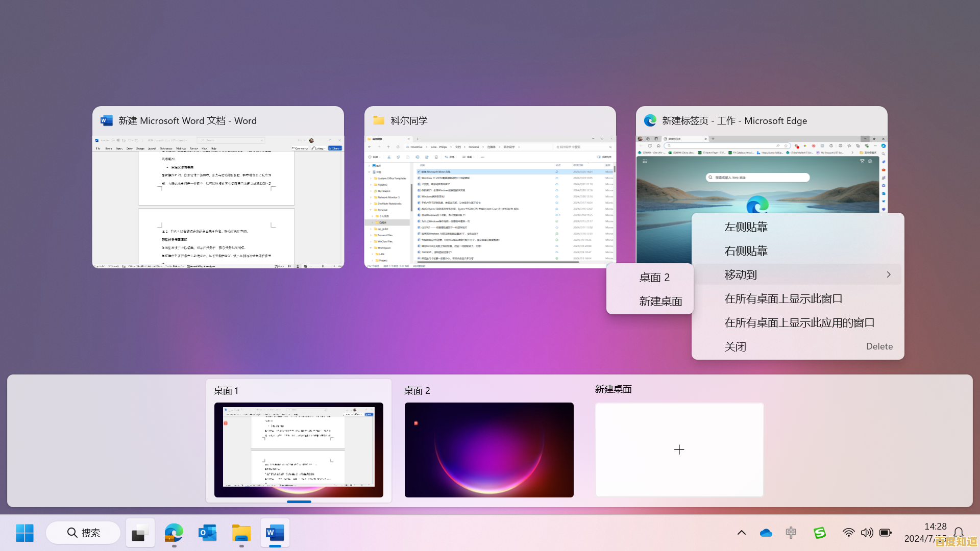Screen dimensions: 980x551
Task: Switch to 桌面 2 thumbnail
Action: 488,449
